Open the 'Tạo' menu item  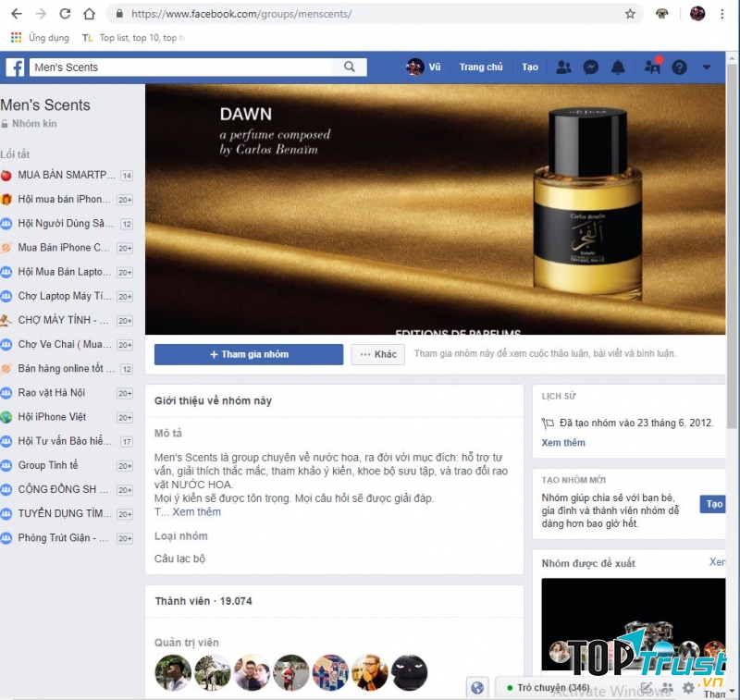click(x=530, y=67)
